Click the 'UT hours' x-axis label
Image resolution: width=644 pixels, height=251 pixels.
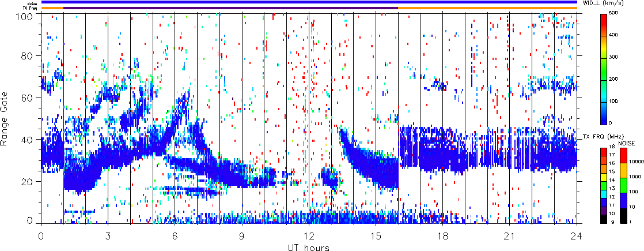click(309, 247)
